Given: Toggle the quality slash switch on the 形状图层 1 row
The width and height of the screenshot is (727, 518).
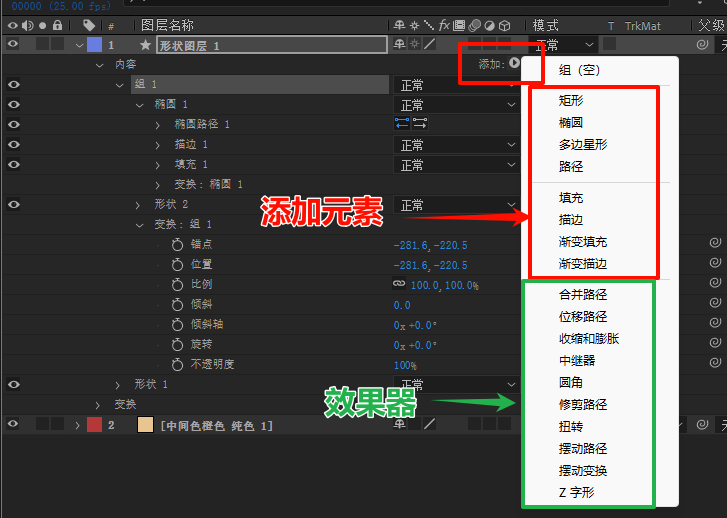Looking at the screenshot, I should click(x=430, y=44).
